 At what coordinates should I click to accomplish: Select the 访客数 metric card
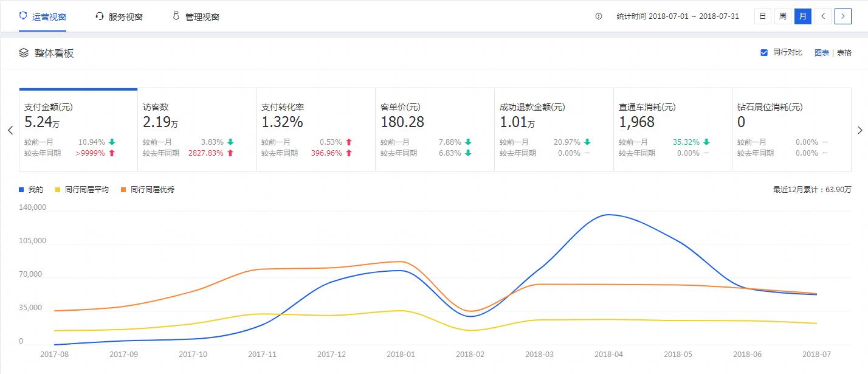196,129
